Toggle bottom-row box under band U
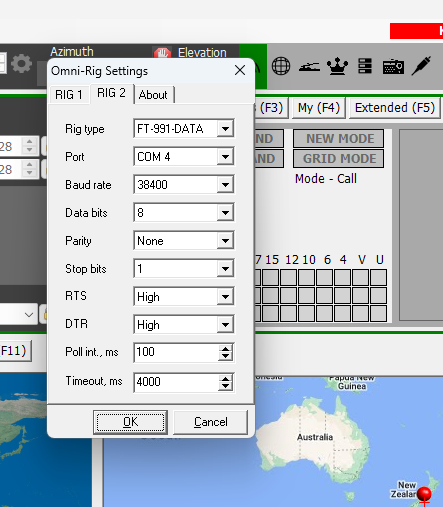Viewport: 443px width, 507px height. pyautogui.click(x=378, y=313)
